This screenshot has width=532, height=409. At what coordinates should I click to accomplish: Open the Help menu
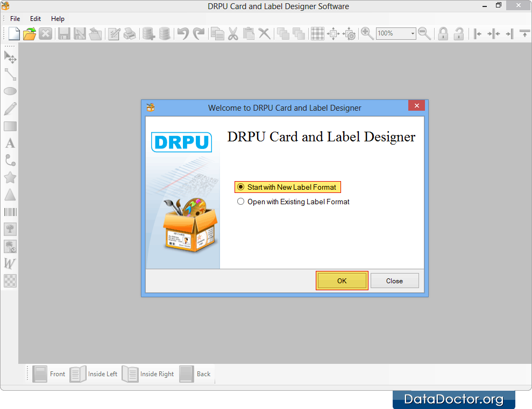[58, 19]
